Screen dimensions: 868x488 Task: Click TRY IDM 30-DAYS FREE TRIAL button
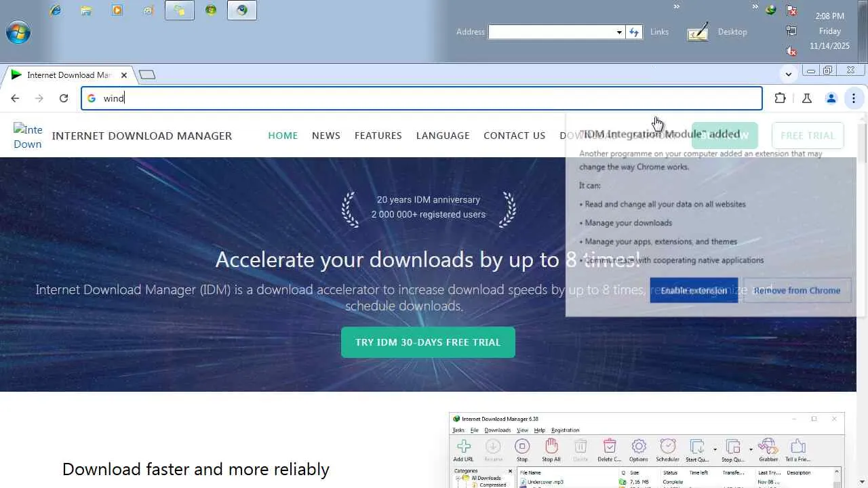(x=428, y=342)
